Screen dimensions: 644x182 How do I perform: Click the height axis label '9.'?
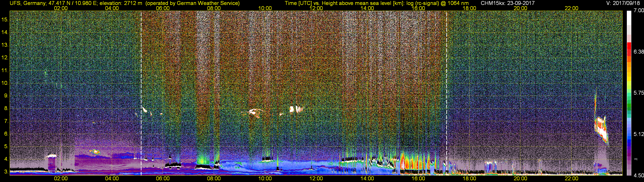6,96
